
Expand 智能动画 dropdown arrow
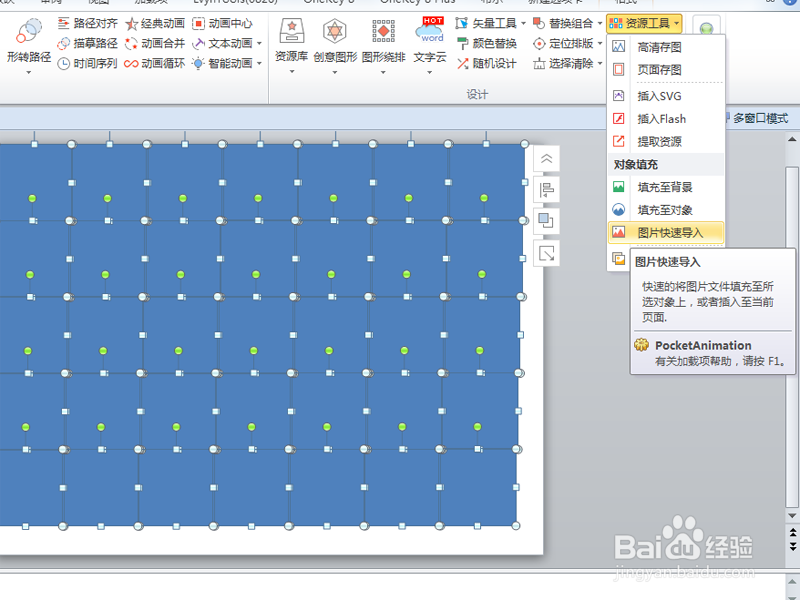(x=259, y=63)
